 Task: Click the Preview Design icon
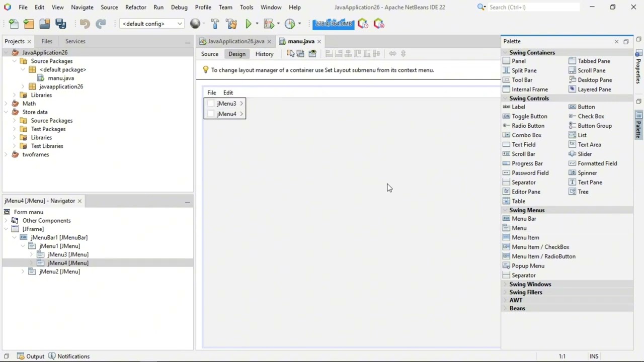tap(312, 54)
